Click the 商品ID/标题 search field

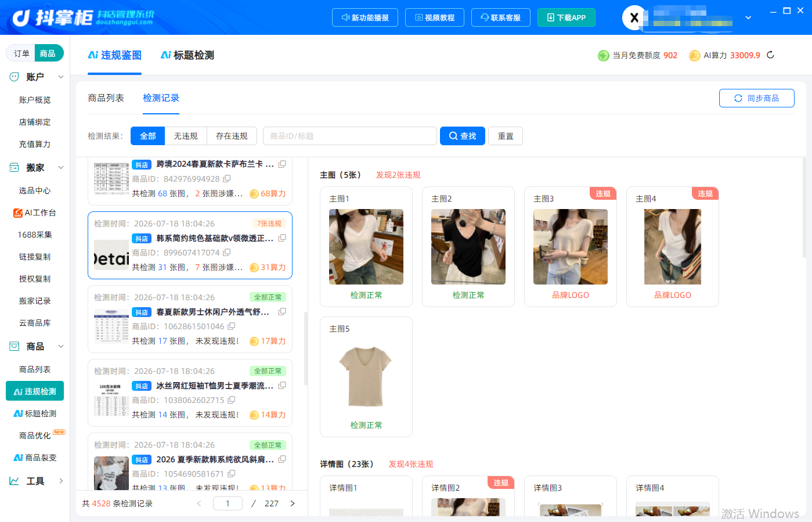coord(350,136)
